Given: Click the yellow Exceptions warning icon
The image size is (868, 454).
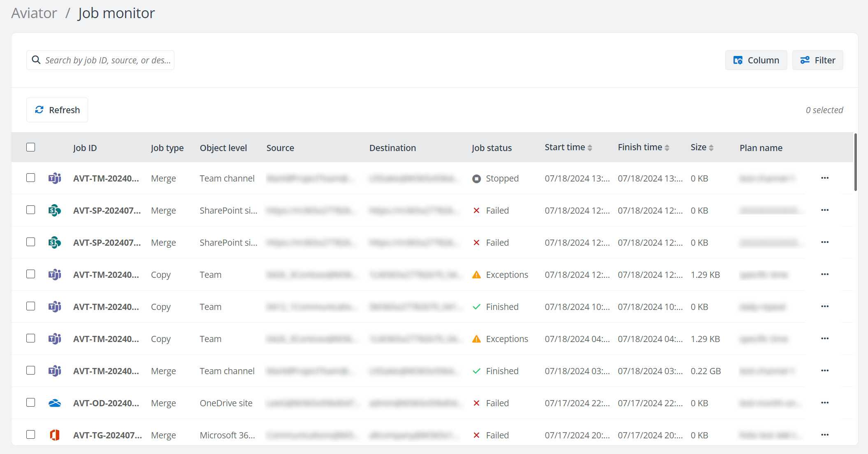Looking at the screenshot, I should click(476, 274).
